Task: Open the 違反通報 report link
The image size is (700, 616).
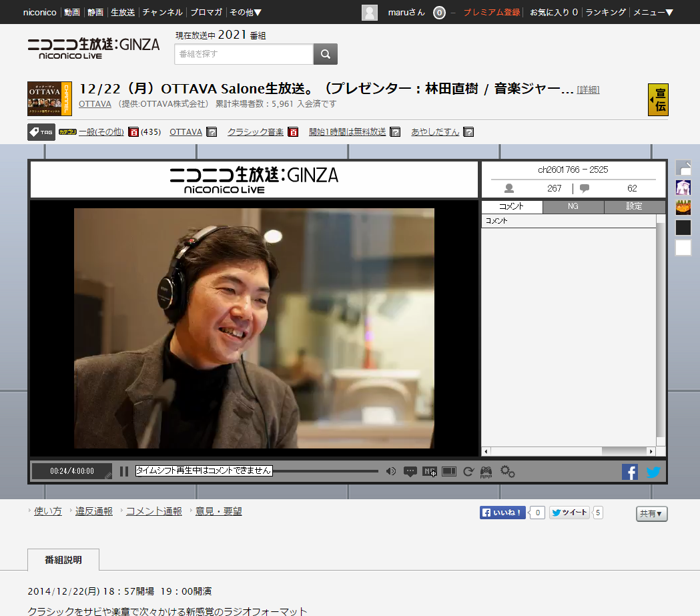Action: pos(94,511)
